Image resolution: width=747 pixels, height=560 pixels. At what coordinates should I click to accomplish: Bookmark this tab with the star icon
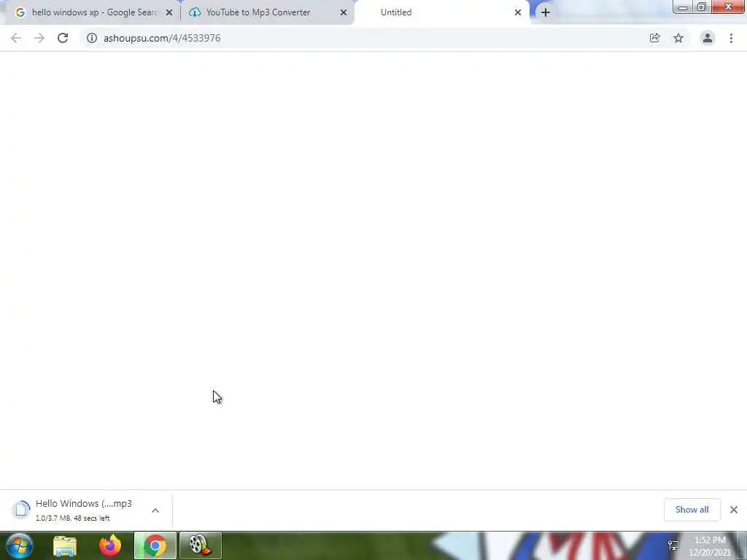point(678,38)
